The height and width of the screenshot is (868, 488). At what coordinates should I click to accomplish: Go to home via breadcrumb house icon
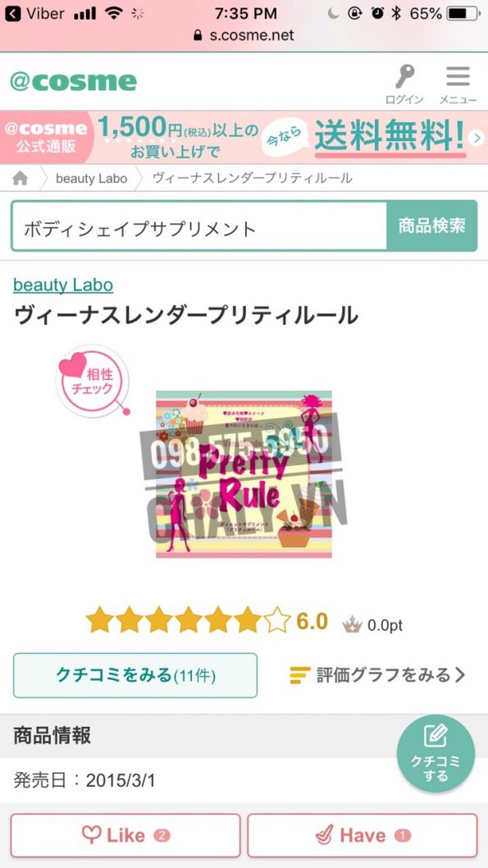coord(21,178)
